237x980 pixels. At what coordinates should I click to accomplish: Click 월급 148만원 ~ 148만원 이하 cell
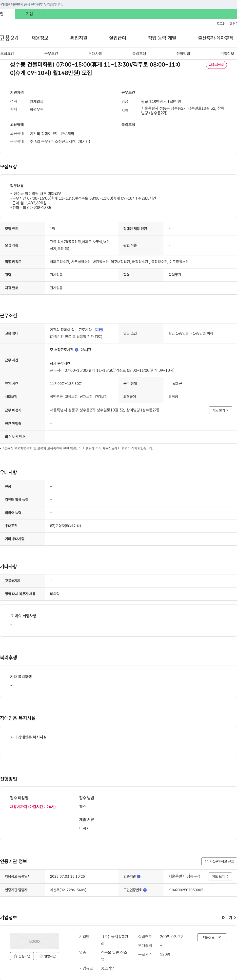[x=191, y=333]
